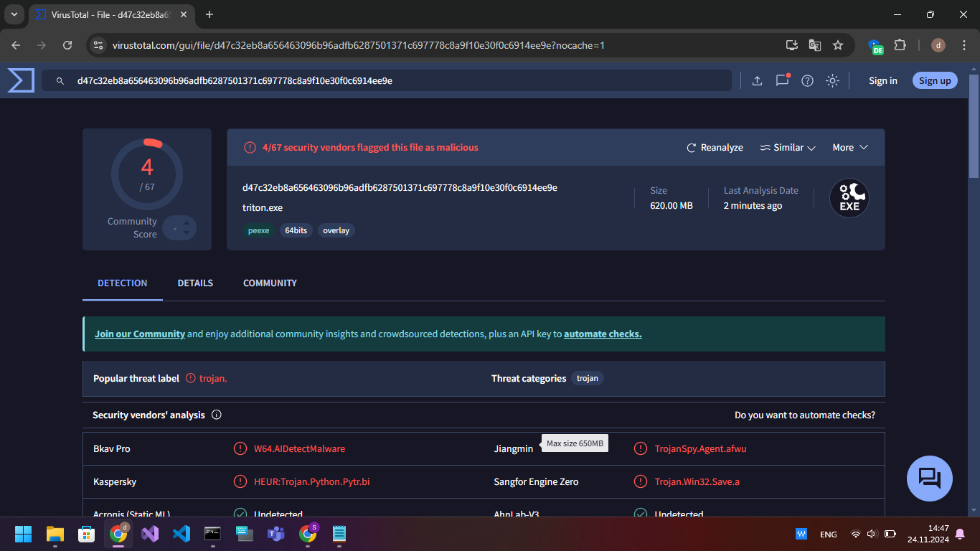Upvote the community score arrow
980x551 pixels.
click(x=187, y=223)
